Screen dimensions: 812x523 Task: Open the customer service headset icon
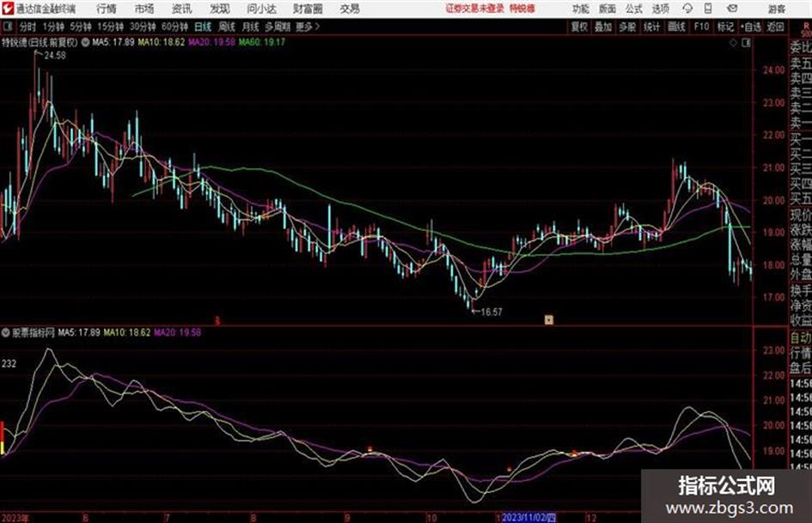[687, 9]
